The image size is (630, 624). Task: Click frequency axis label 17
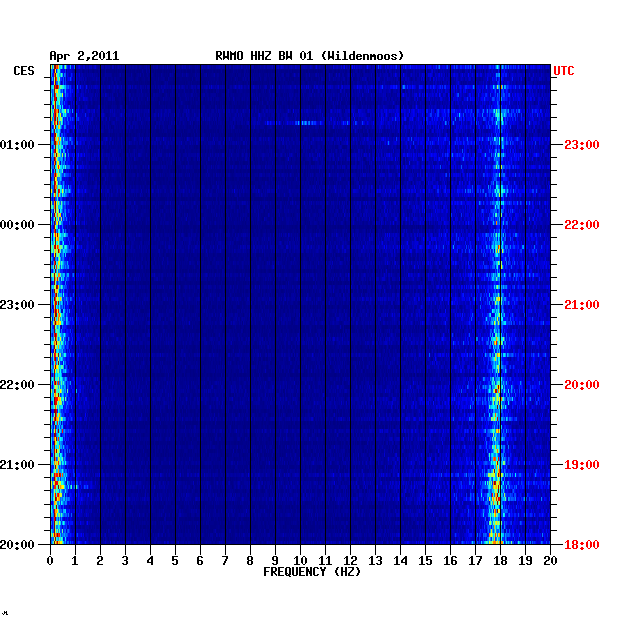[475, 561]
